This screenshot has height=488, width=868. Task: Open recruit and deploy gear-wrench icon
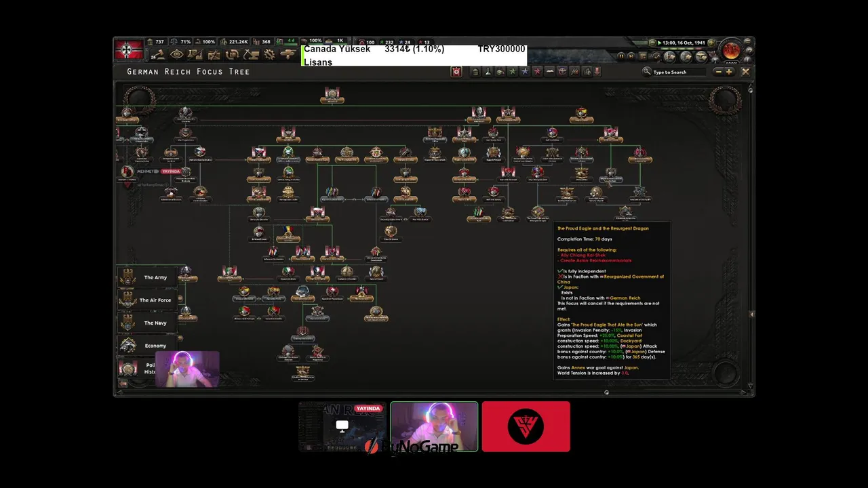click(x=269, y=54)
